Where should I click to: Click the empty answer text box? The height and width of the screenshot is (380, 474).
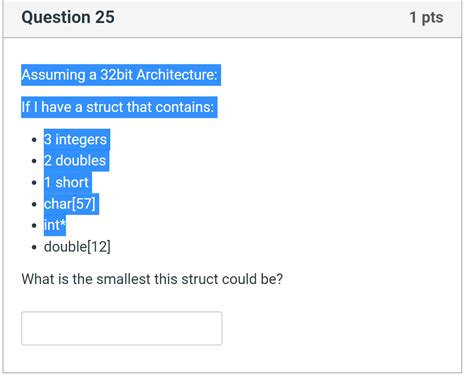point(122,328)
